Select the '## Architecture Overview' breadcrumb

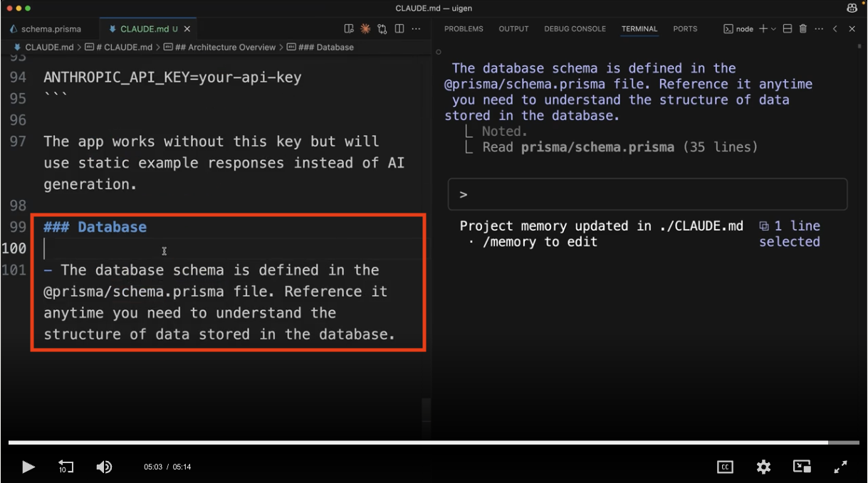(x=219, y=47)
